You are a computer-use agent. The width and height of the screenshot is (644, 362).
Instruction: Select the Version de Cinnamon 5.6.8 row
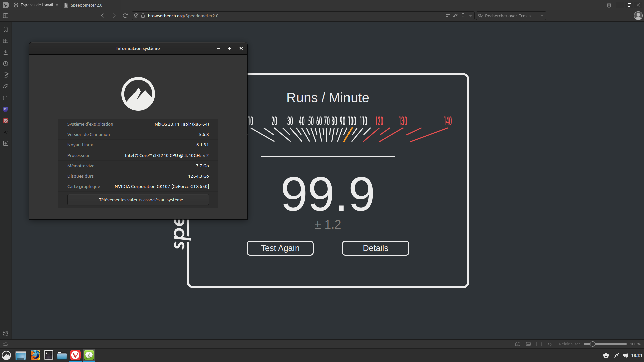(x=138, y=134)
